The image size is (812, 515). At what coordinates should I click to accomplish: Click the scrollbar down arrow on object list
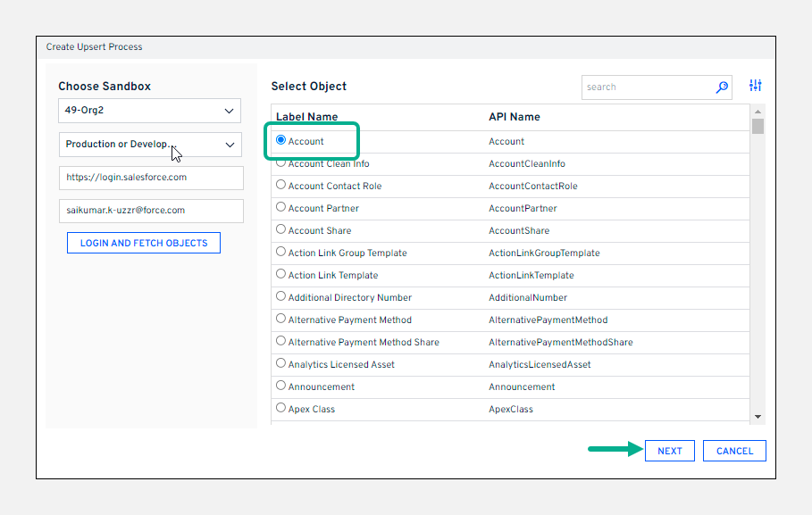coord(758,415)
